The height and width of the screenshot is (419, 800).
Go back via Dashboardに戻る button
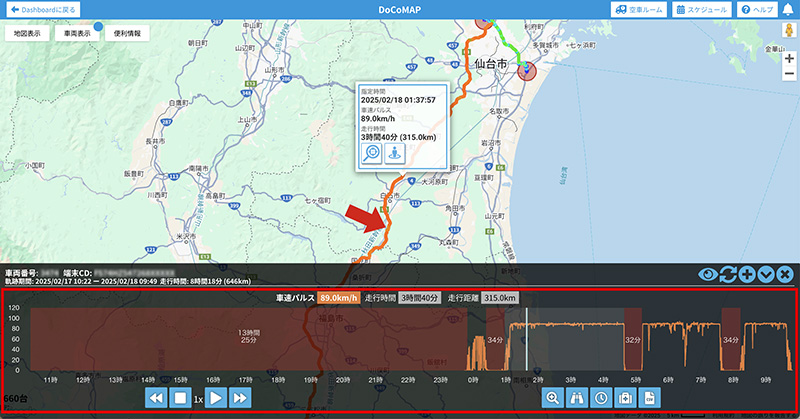pos(41,9)
